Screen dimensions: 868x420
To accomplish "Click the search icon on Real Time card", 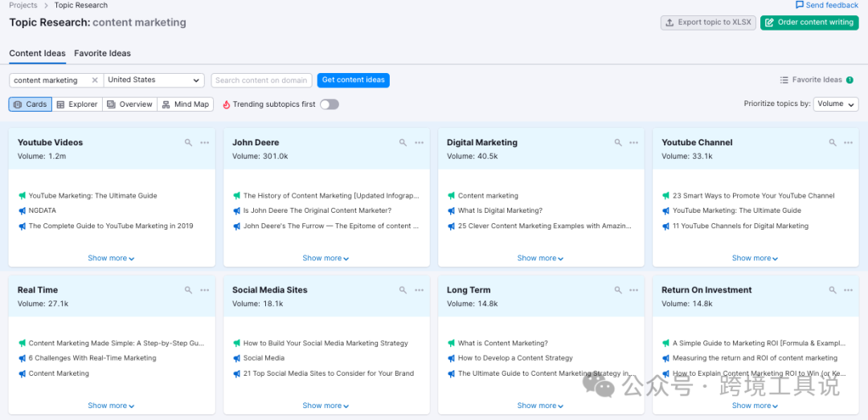I will [x=188, y=290].
